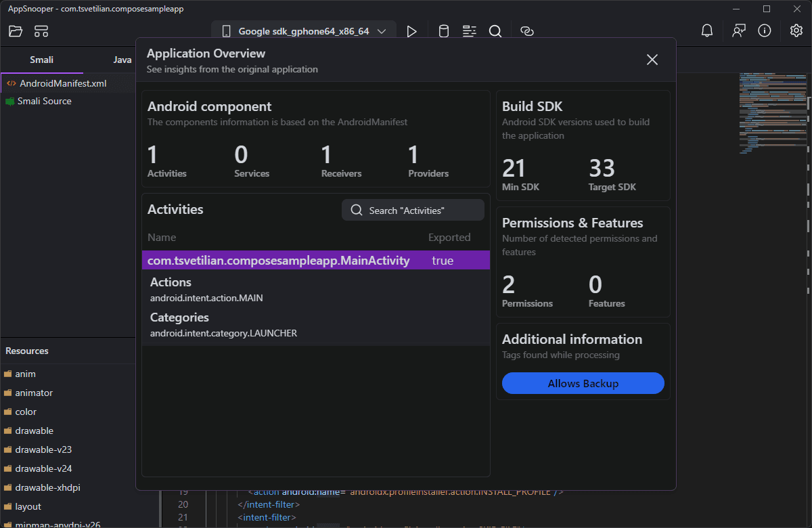Close the Application Overview dialog

tap(652, 60)
